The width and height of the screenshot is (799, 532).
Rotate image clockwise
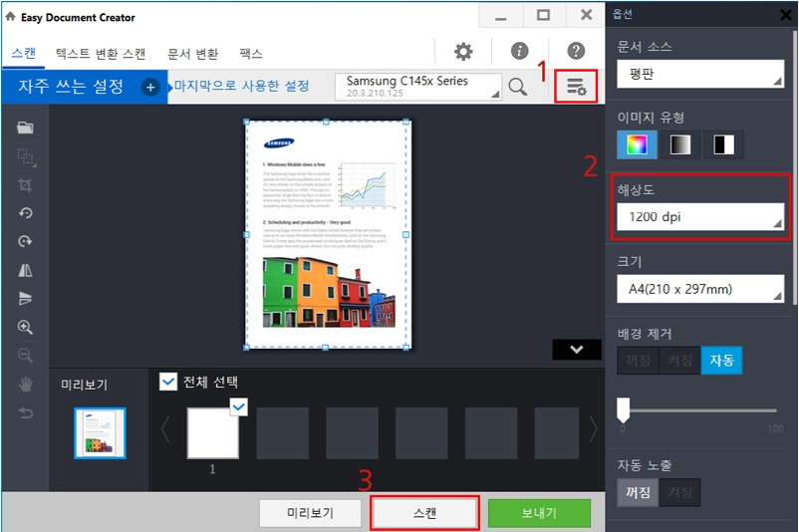(x=25, y=240)
